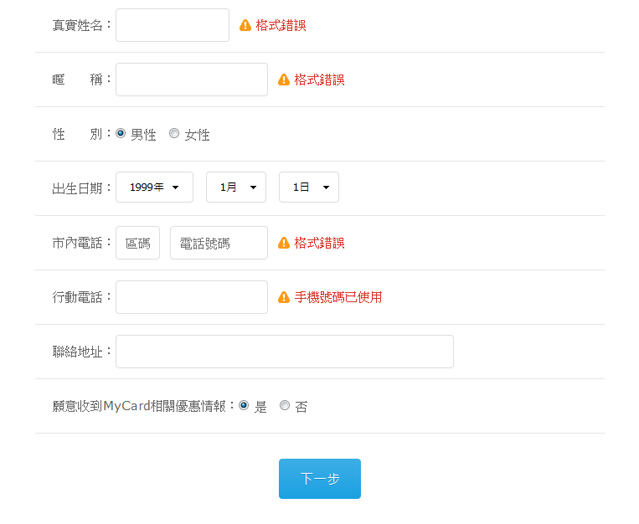The image size is (639, 524).
Task: Focus the 真實姓名 input field
Action: coord(172,25)
